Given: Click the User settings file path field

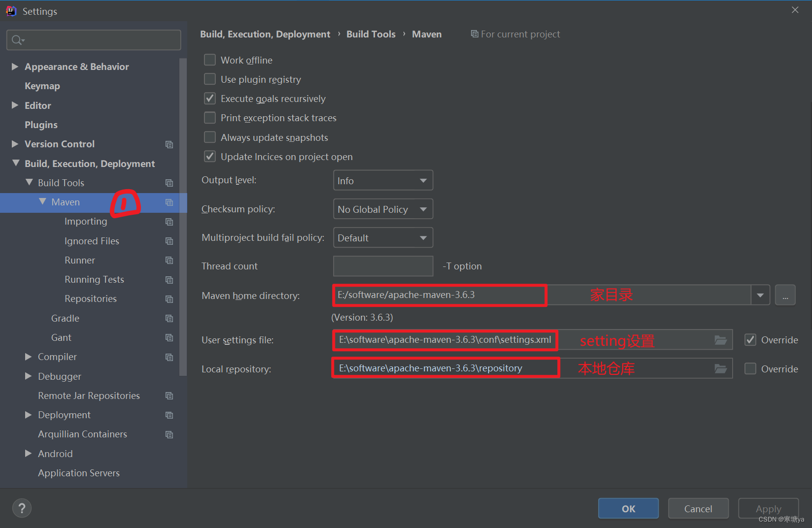Looking at the screenshot, I should 533,340.
